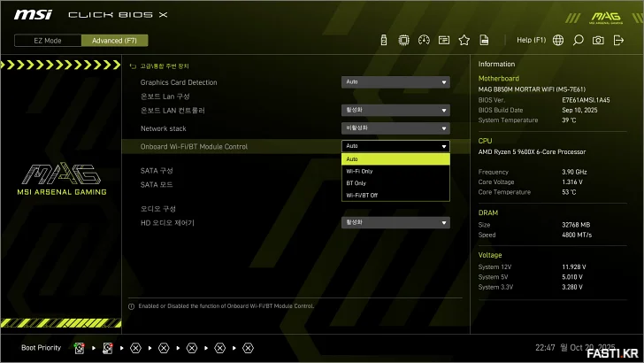Screen dimensions: 644x363
Task: Choose Auto in the open dropdown list
Action: pyautogui.click(x=395, y=159)
